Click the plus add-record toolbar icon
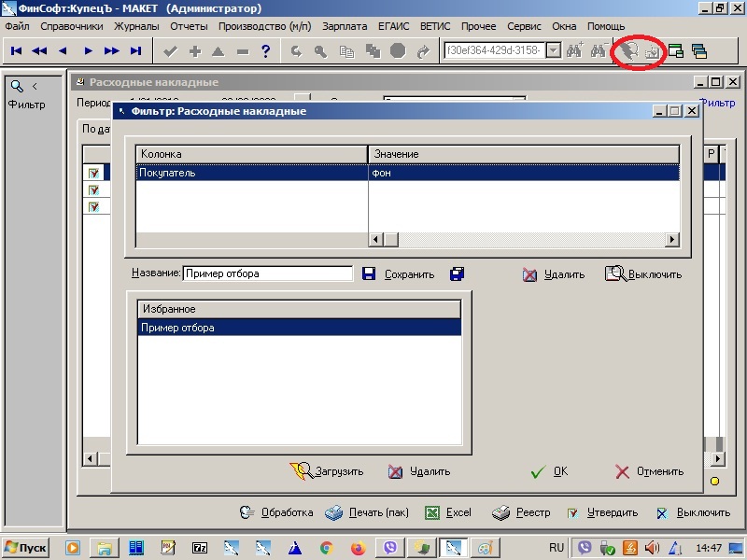 (x=195, y=51)
